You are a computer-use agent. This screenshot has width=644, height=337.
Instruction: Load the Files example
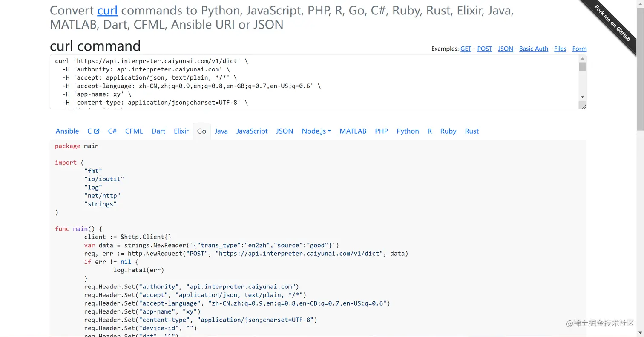point(560,49)
